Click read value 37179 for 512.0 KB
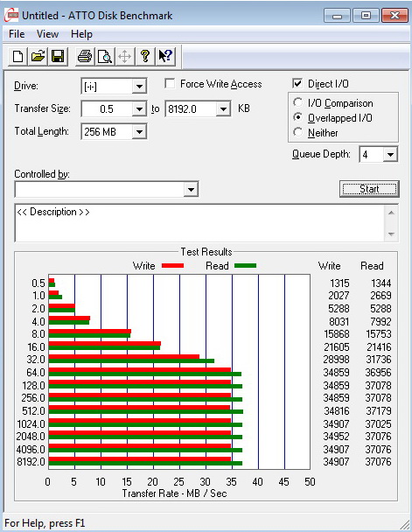 [x=379, y=411]
